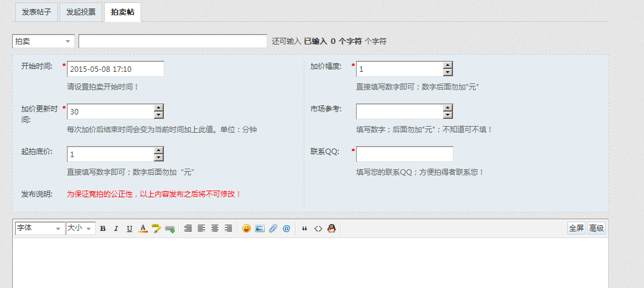Increase the 加价更新时间 value with up arrow
644x288 pixels.
coord(159,108)
